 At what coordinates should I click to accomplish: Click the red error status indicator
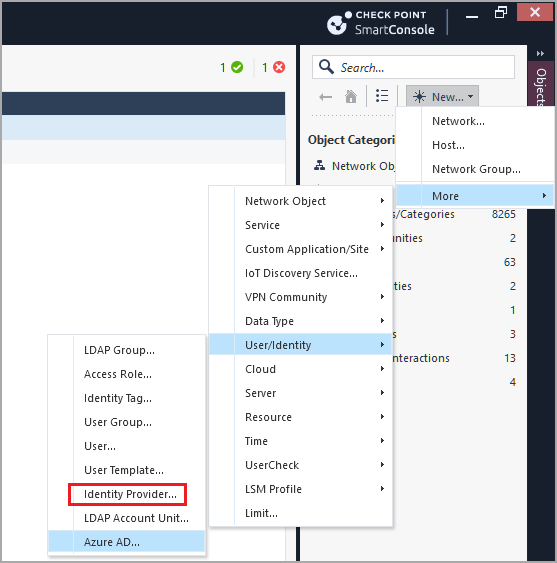pos(279,67)
